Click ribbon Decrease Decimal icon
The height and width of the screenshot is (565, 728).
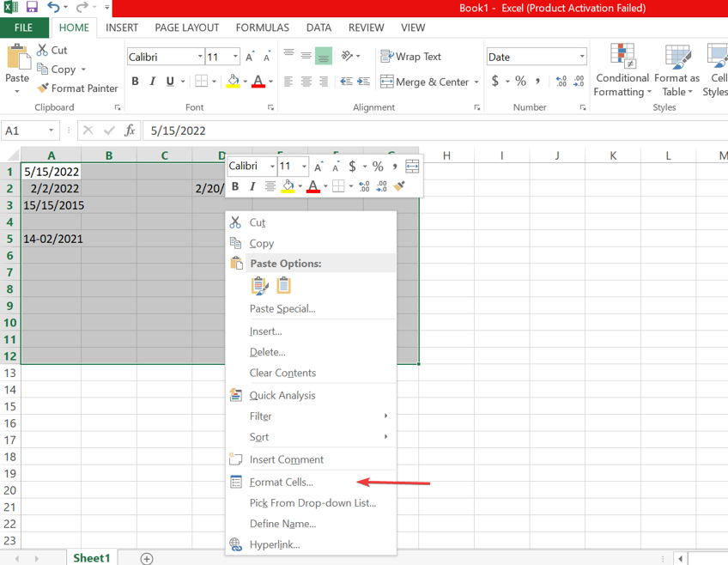tap(579, 82)
